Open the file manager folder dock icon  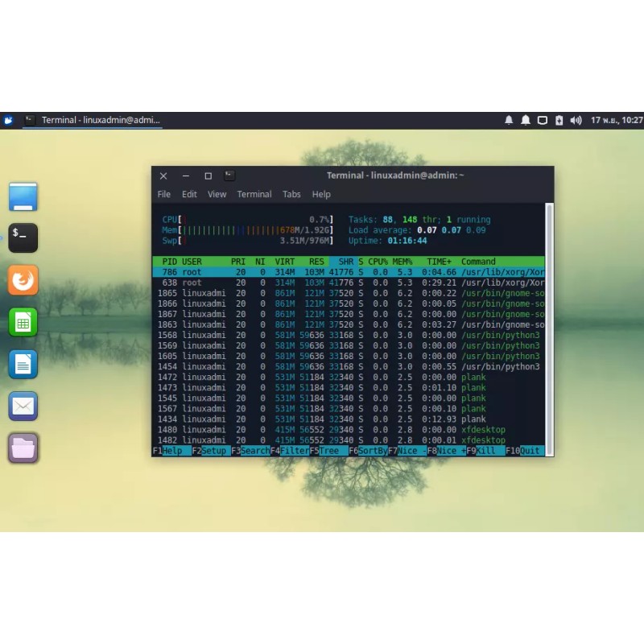(23, 448)
